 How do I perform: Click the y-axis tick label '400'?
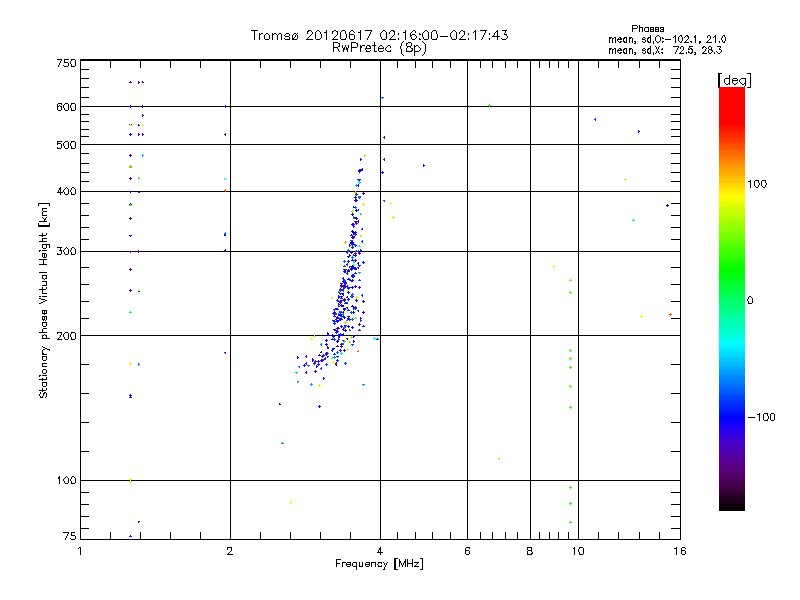66,192
